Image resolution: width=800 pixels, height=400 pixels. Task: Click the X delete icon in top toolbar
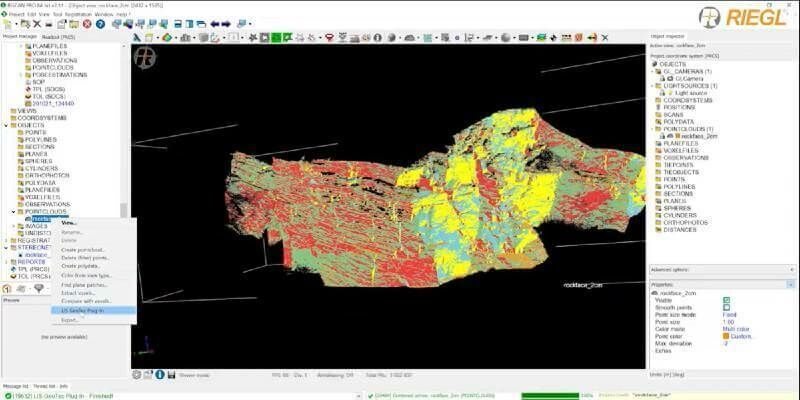(x=37, y=24)
